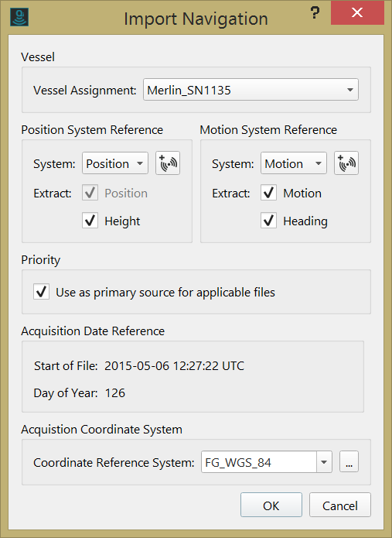Close the Import Navigation dialog
This screenshot has width=392, height=538.
pyautogui.click(x=357, y=12)
